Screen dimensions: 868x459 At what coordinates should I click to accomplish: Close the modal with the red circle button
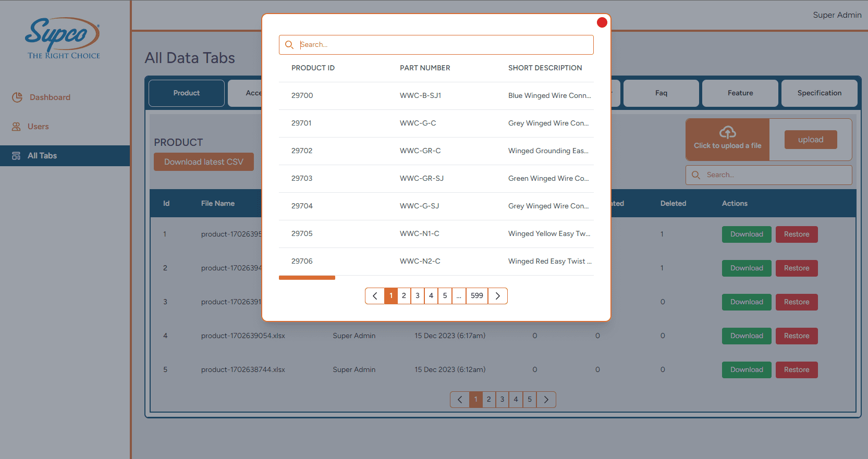(602, 22)
